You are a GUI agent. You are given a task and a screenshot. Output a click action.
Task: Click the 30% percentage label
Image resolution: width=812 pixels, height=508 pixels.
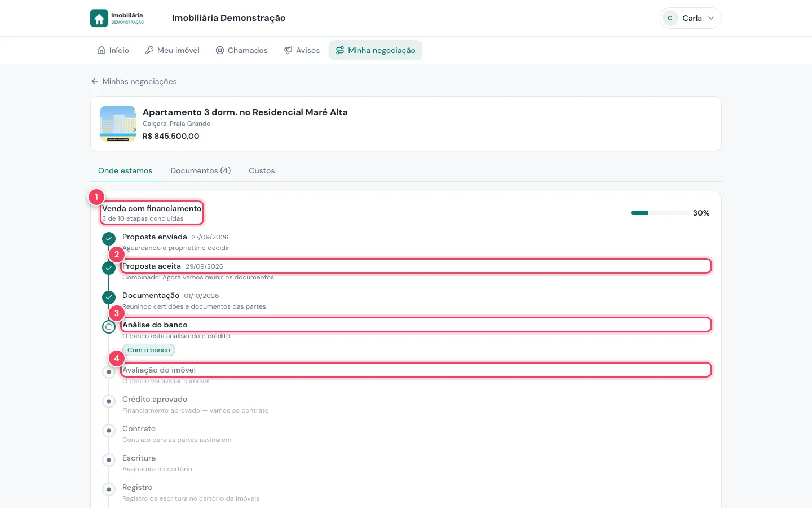tap(701, 213)
